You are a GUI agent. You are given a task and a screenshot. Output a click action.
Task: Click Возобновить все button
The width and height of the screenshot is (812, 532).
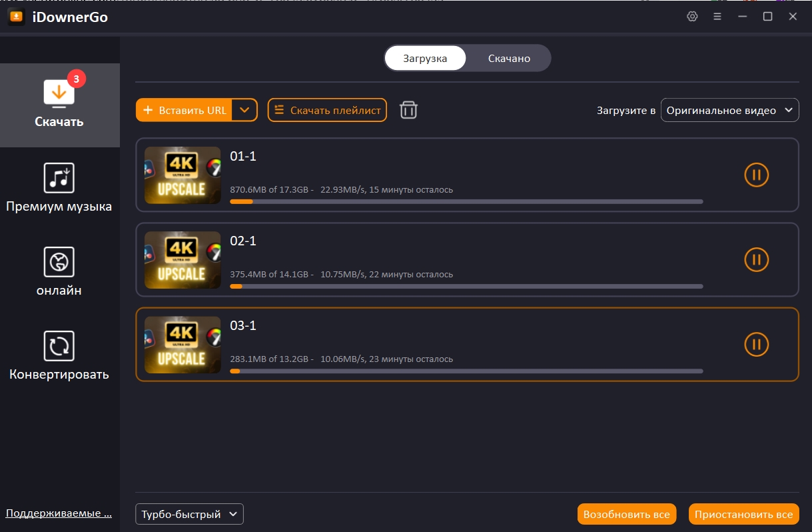coord(627,514)
